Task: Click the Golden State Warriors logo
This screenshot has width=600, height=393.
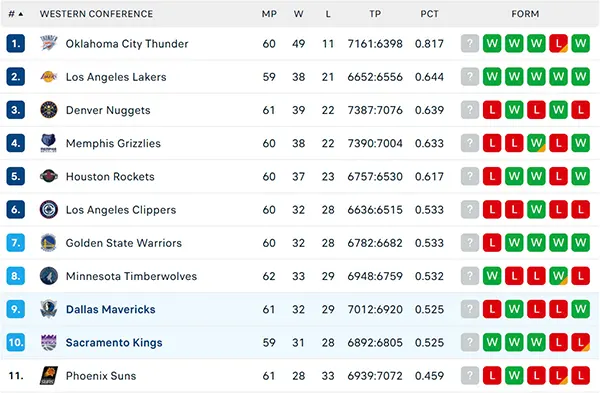Action: [x=49, y=243]
